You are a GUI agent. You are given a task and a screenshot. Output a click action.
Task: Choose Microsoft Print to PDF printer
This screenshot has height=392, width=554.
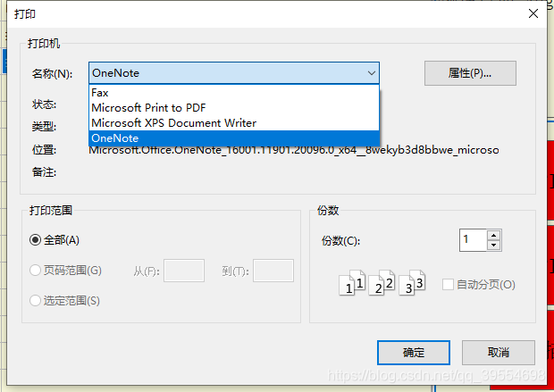234,108
